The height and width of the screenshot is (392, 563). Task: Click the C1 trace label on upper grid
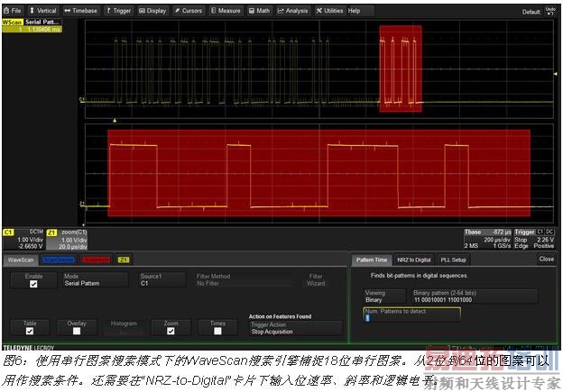(82, 99)
